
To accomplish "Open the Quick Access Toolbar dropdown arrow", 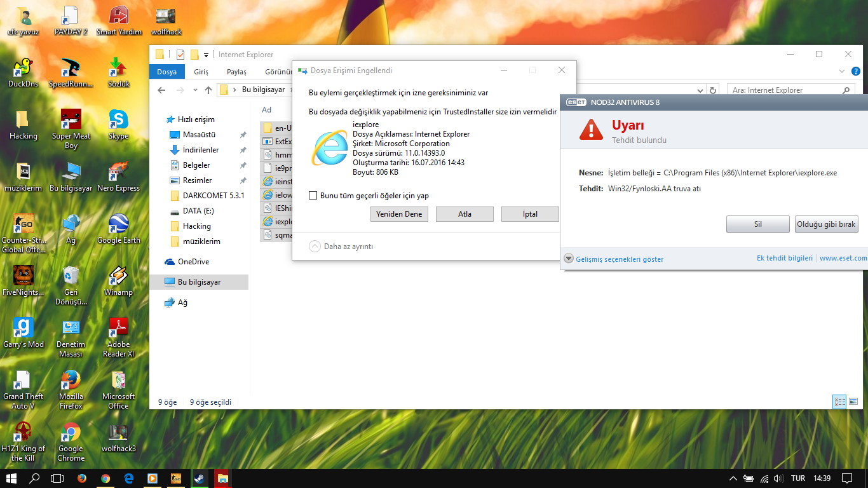I will [207, 55].
